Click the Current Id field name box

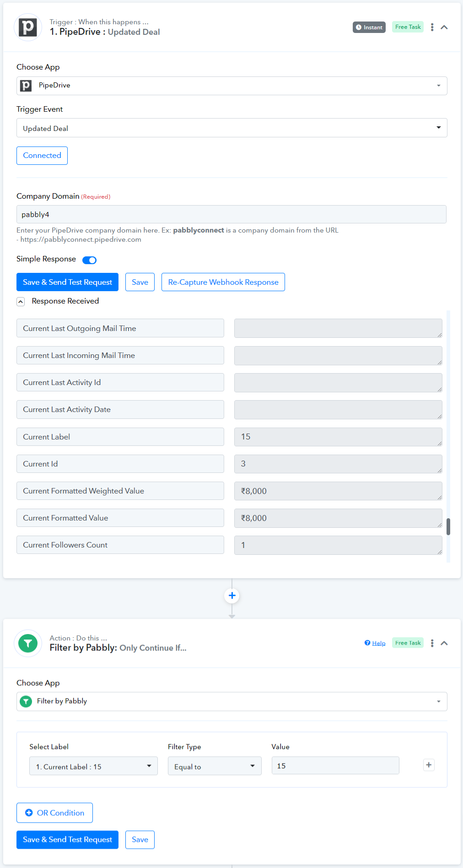[120, 464]
